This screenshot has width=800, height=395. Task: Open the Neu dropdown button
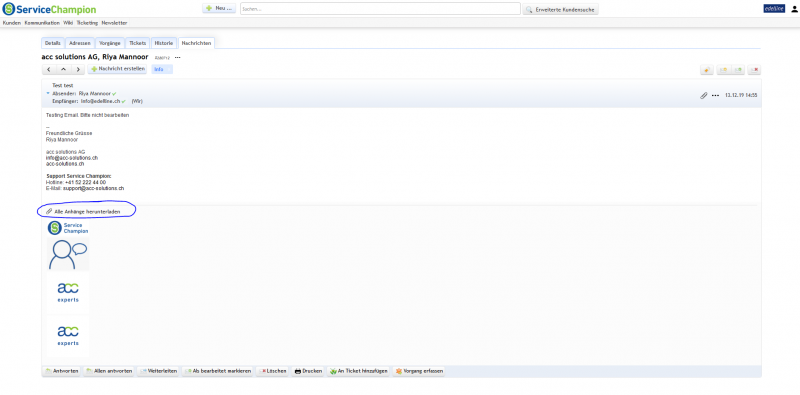[x=219, y=9]
